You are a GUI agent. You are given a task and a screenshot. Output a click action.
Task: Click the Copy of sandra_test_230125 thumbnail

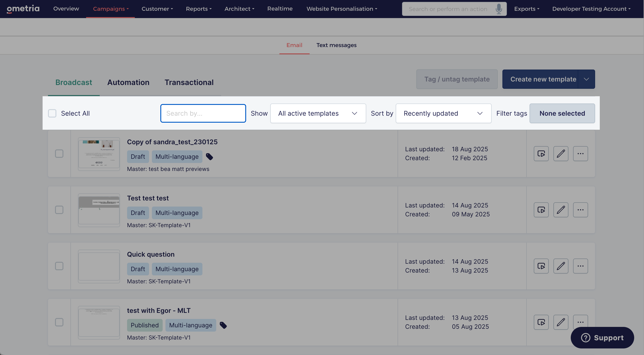pyautogui.click(x=99, y=154)
